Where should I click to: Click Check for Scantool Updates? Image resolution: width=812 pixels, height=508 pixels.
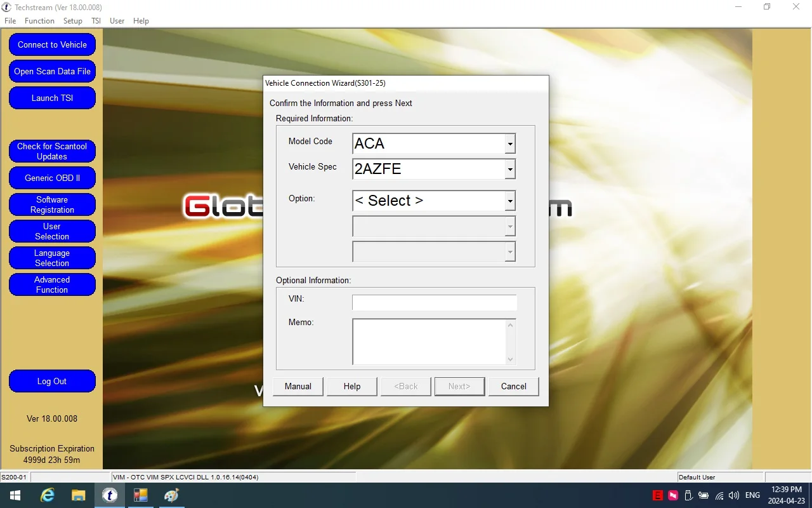coord(52,151)
